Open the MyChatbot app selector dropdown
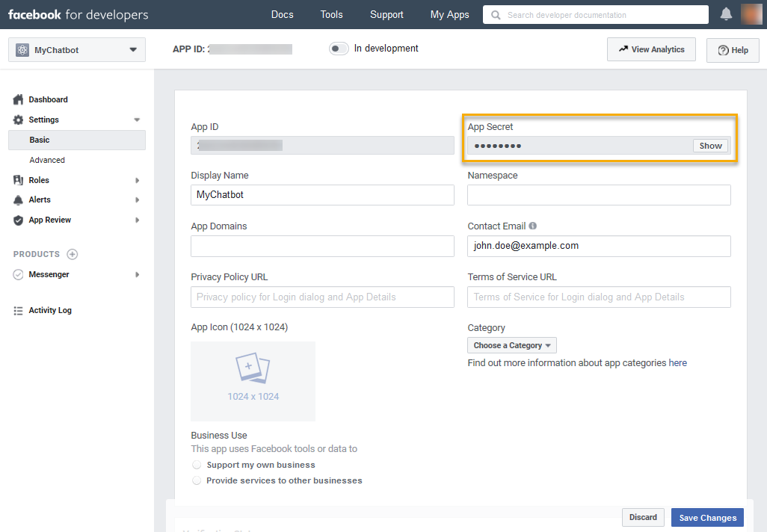This screenshot has width=767, height=532. click(x=77, y=50)
